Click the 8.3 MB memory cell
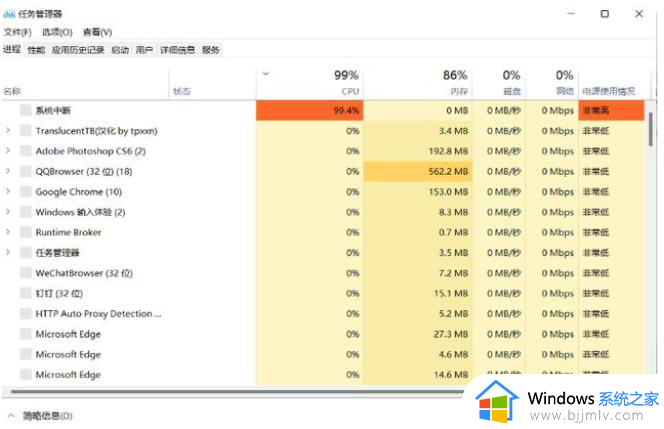664x429 pixels. click(x=418, y=212)
